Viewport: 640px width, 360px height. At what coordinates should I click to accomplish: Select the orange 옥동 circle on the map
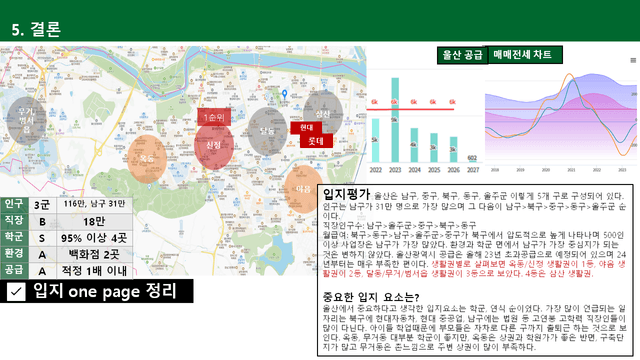pyautogui.click(x=147, y=159)
